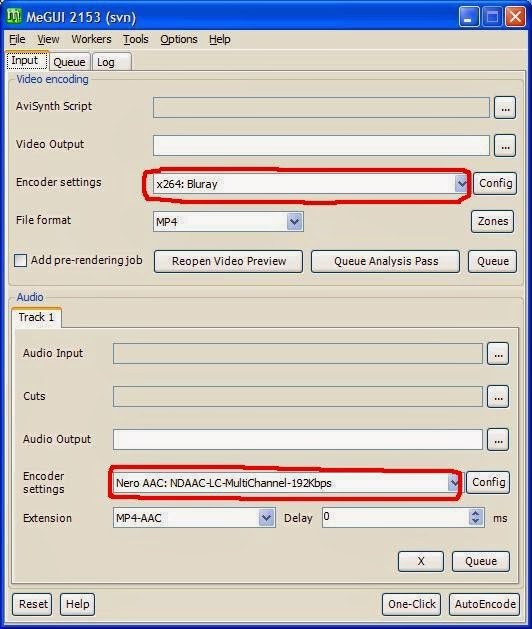Click the Audio Output path field
Viewport: 532px width, 629px height.
[x=298, y=439]
